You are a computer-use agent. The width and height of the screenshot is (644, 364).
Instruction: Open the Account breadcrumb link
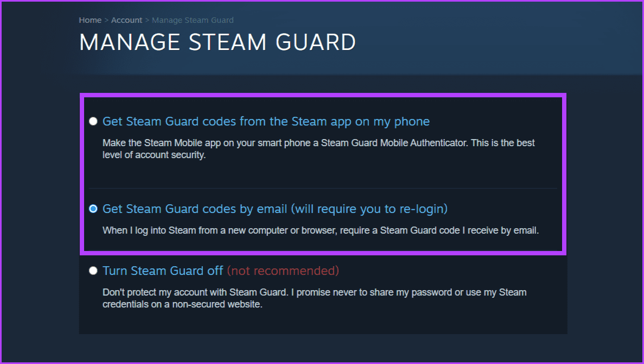(126, 20)
